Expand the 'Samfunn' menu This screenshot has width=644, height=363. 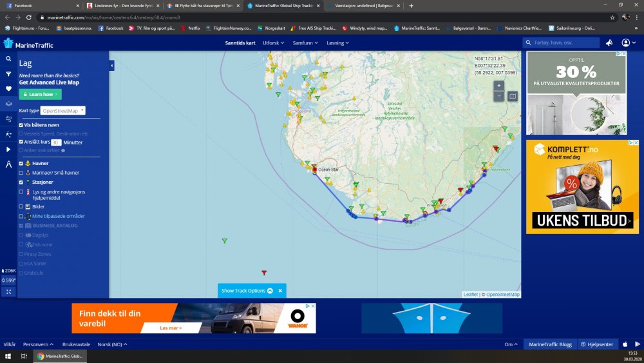[305, 43]
